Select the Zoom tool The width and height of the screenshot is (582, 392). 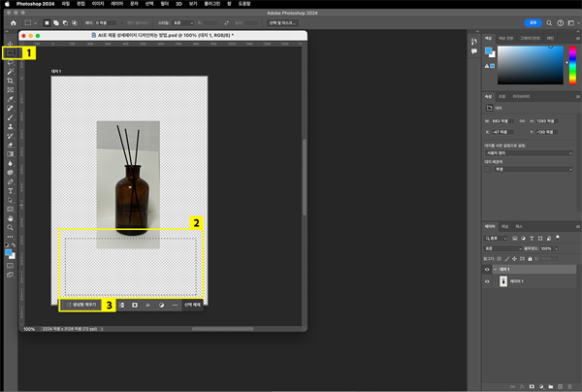(10, 227)
